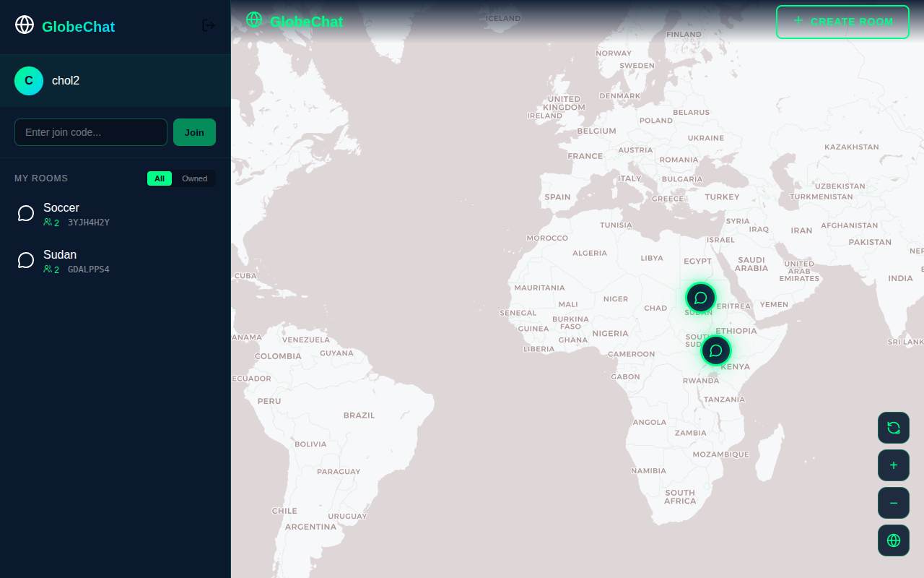Viewport: 924px width, 578px height.
Task: Open the Sudan room from My Rooms
Action: point(60,254)
